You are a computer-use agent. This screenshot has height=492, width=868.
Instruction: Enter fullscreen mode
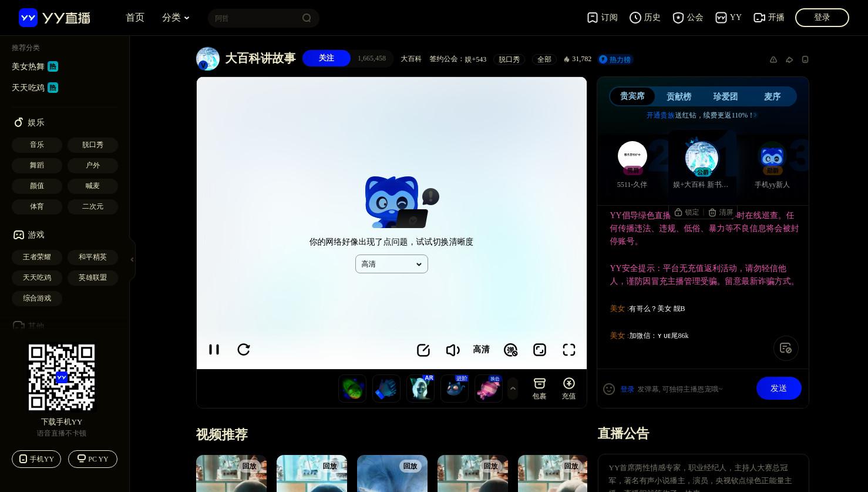[x=569, y=350]
